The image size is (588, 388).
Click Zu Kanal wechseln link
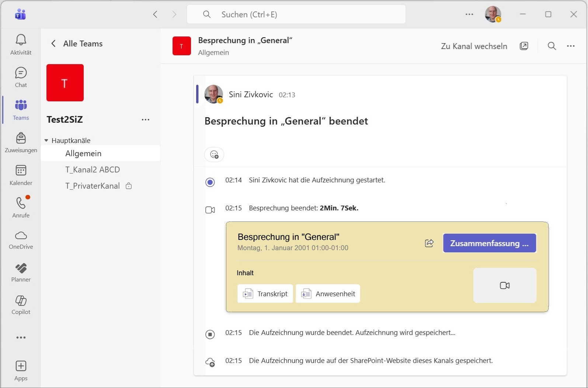474,46
